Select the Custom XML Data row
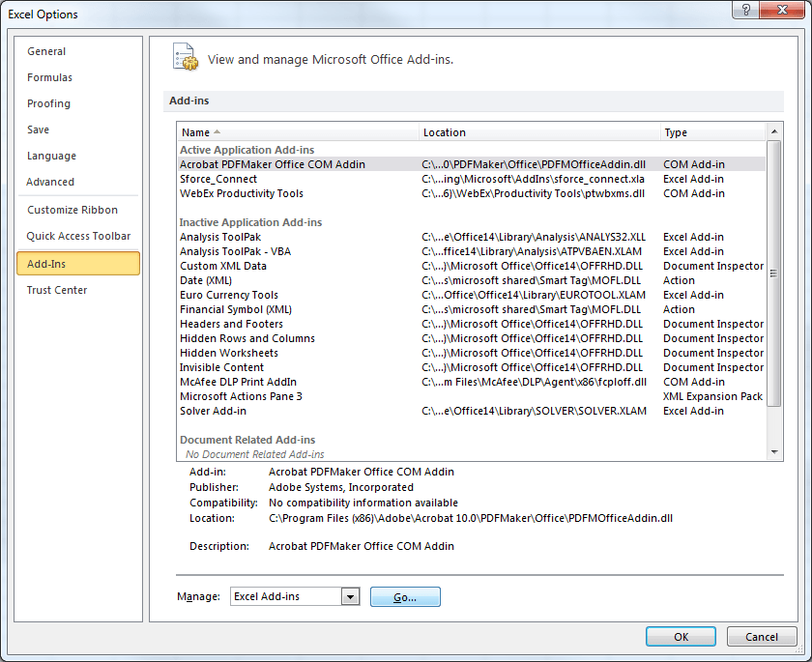 (472, 266)
